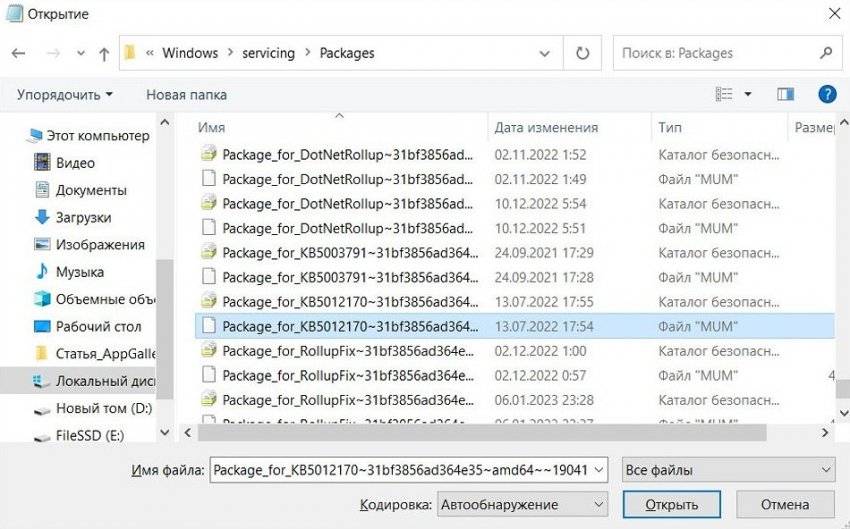This screenshot has width=850, height=529.
Task: Expand the view options dropdown arrow
Action: click(748, 94)
